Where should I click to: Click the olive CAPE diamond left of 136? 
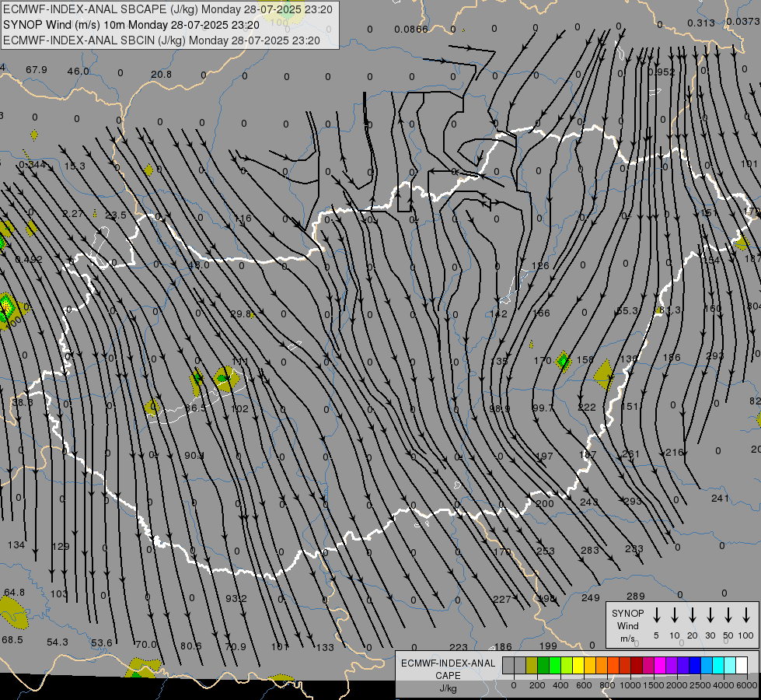pyautogui.click(x=604, y=375)
